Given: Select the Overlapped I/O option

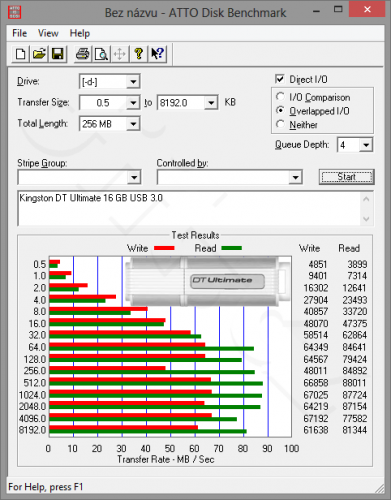Looking at the screenshot, I should click(x=280, y=111).
